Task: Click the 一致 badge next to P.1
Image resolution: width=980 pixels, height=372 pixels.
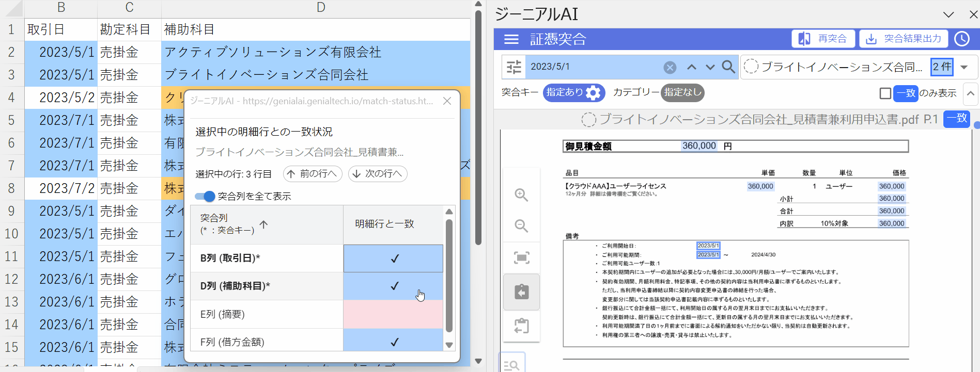Action: click(x=957, y=119)
